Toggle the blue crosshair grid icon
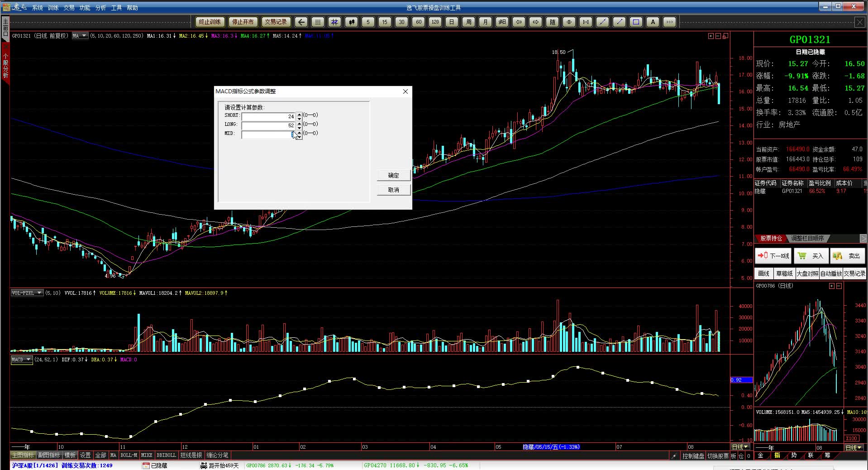 pyautogui.click(x=334, y=22)
